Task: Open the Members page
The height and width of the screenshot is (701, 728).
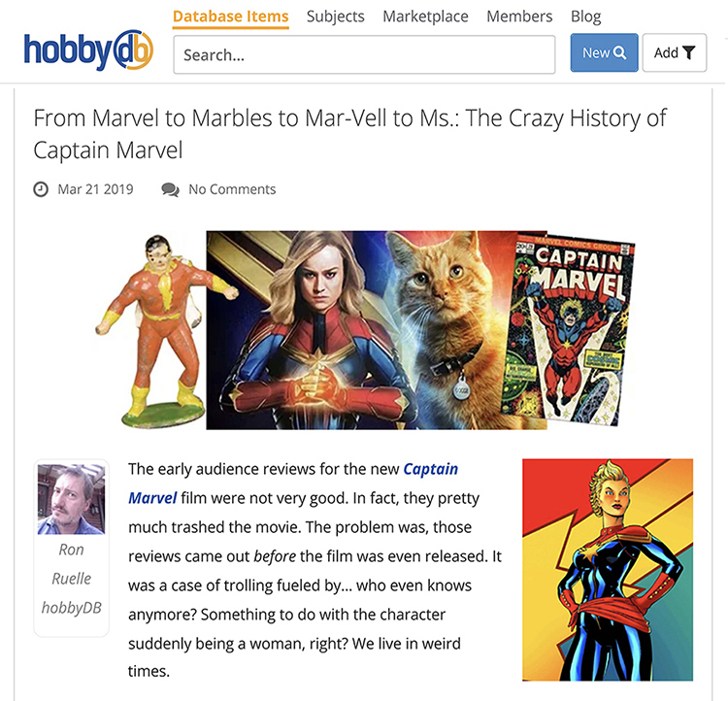Action: point(519,17)
